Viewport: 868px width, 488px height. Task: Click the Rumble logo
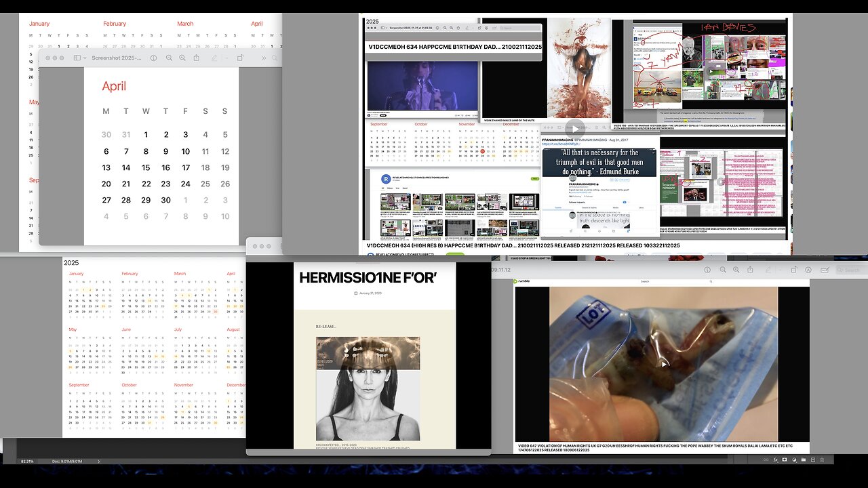pyautogui.click(x=523, y=281)
